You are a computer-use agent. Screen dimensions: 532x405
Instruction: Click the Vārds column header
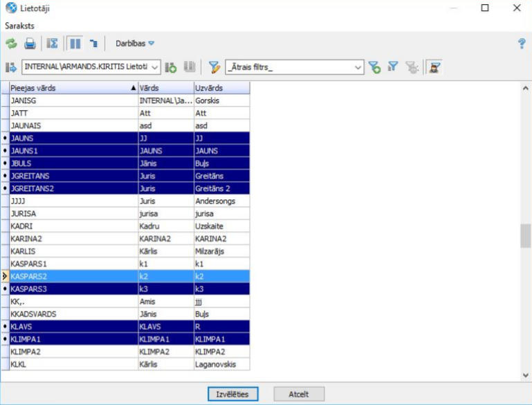(166, 88)
